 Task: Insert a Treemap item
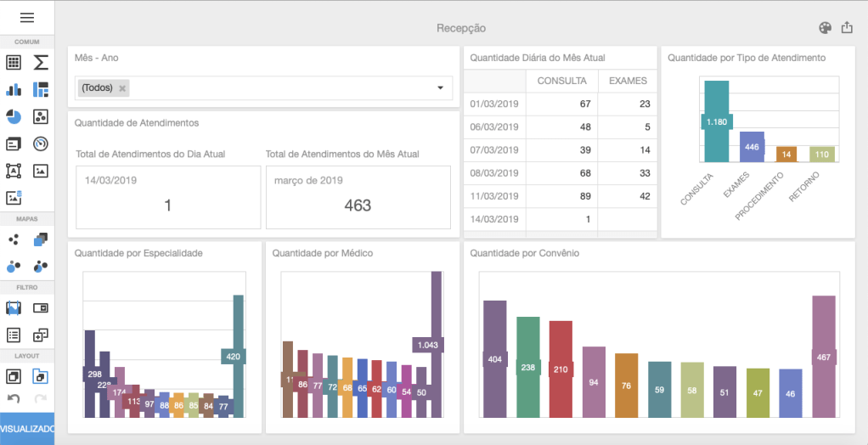click(x=41, y=90)
